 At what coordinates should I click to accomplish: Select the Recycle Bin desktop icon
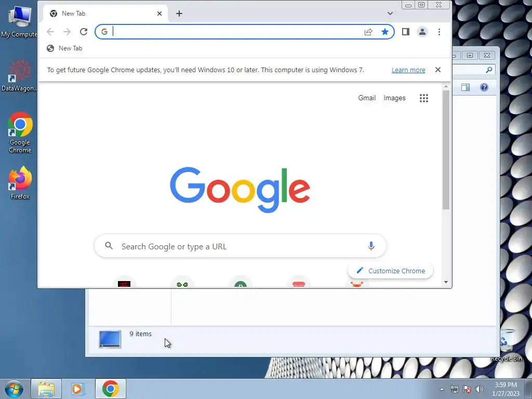(508, 345)
